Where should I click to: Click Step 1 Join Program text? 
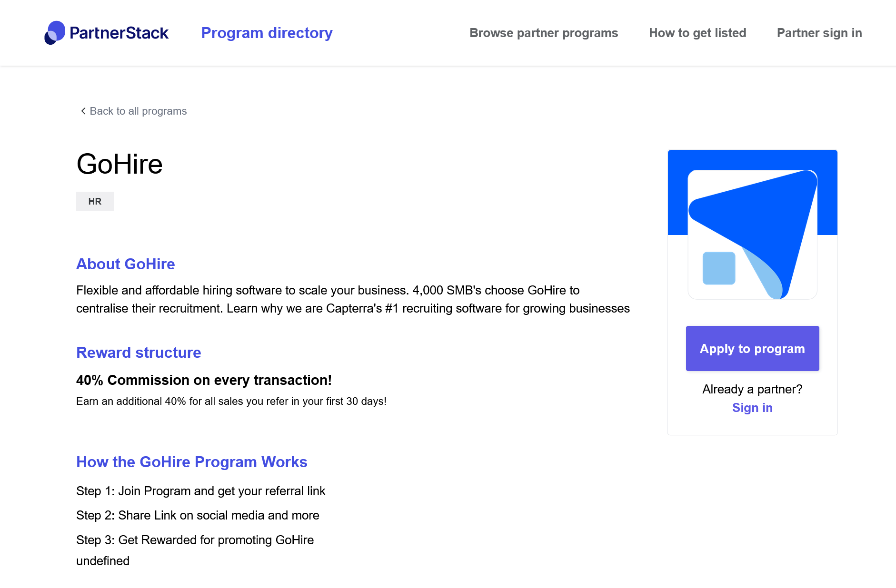pyautogui.click(x=200, y=491)
